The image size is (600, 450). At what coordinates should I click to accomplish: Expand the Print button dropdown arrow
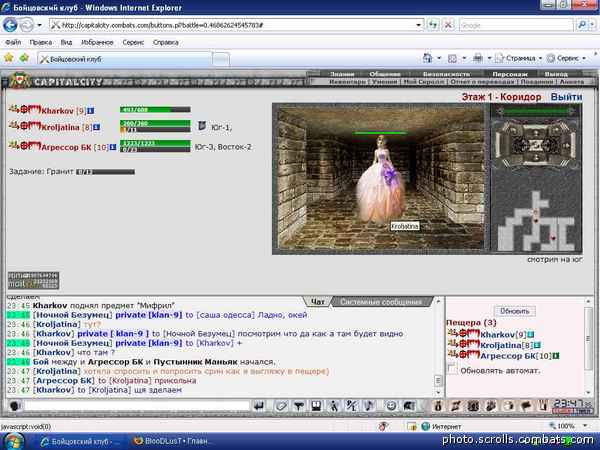coord(489,59)
